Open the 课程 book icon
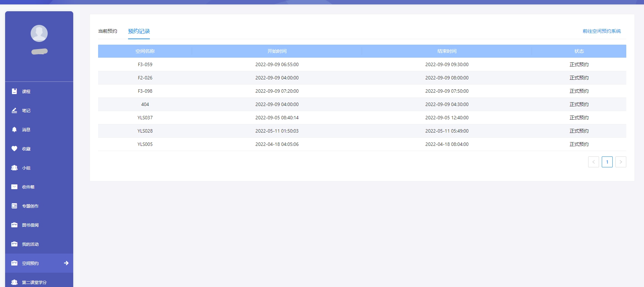644x287 pixels. tap(14, 91)
